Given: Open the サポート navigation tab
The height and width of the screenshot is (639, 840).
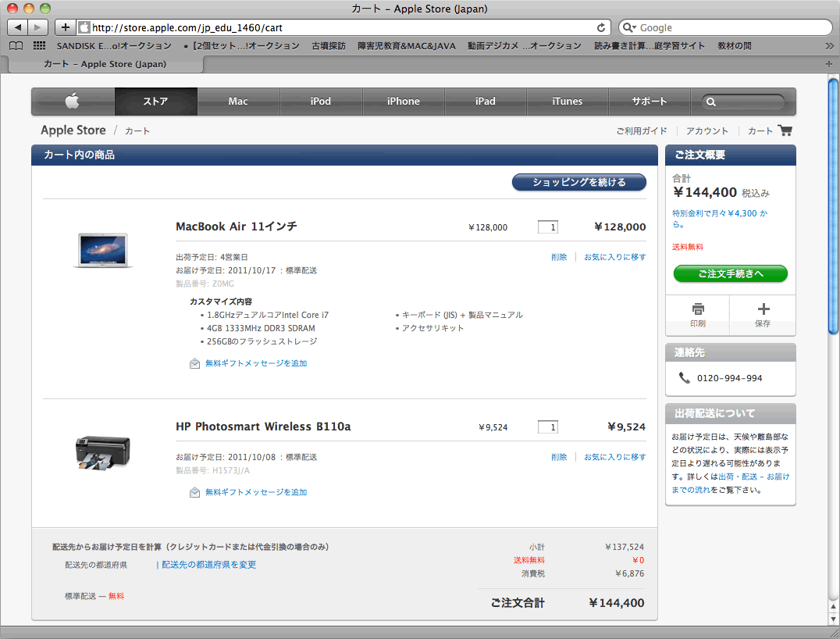Looking at the screenshot, I should click(x=650, y=102).
